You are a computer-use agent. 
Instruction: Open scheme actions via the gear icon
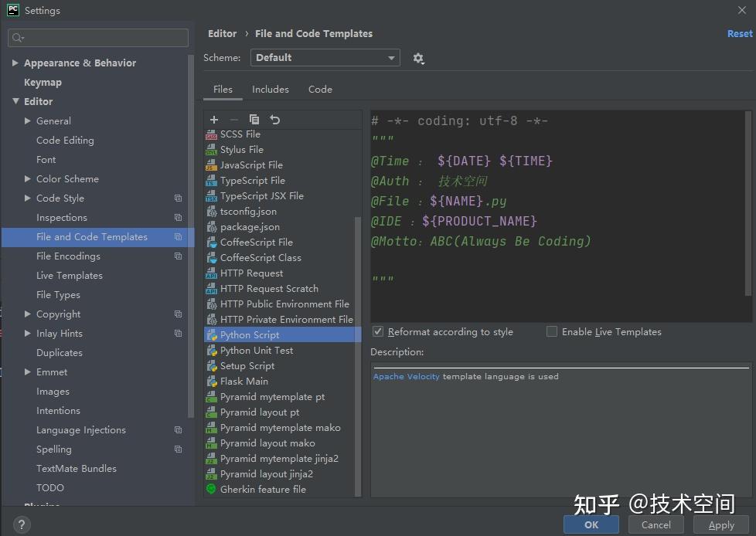coord(418,58)
